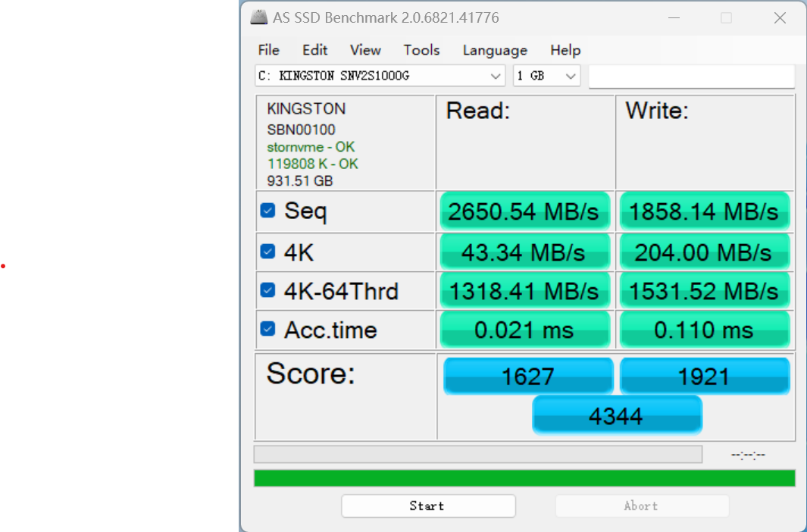
Task: Select the KINGSTON SBN00100 drive info panel
Action: (345, 142)
